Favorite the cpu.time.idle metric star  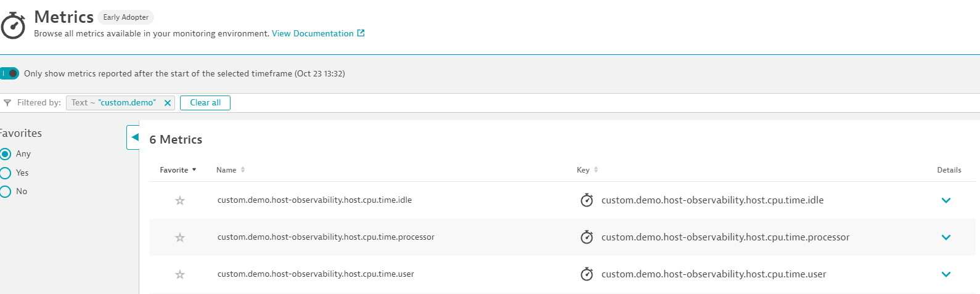pos(180,200)
